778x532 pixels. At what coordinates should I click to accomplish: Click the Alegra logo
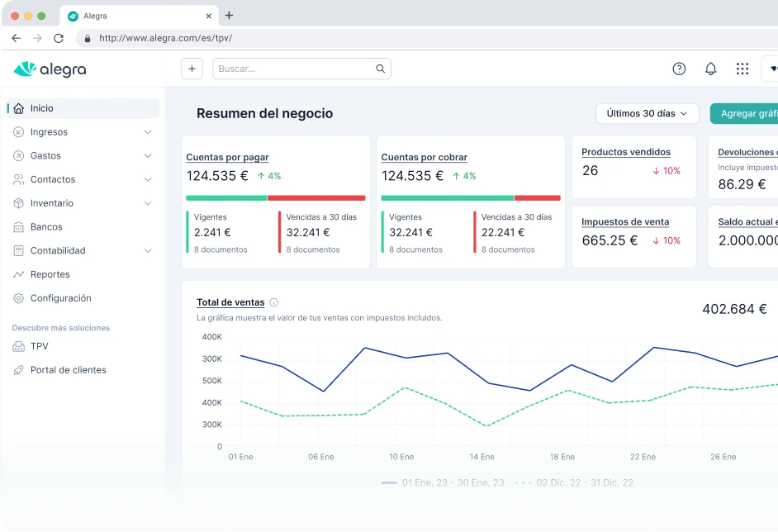tap(50, 69)
